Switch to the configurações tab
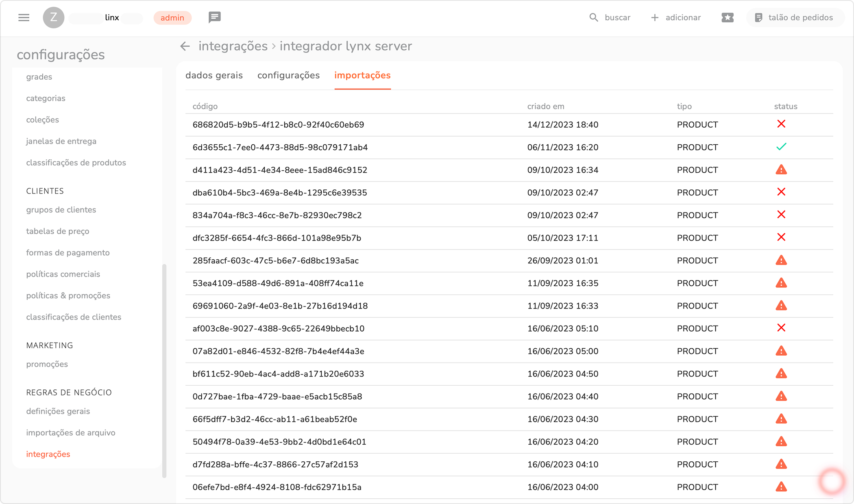 [x=288, y=75]
